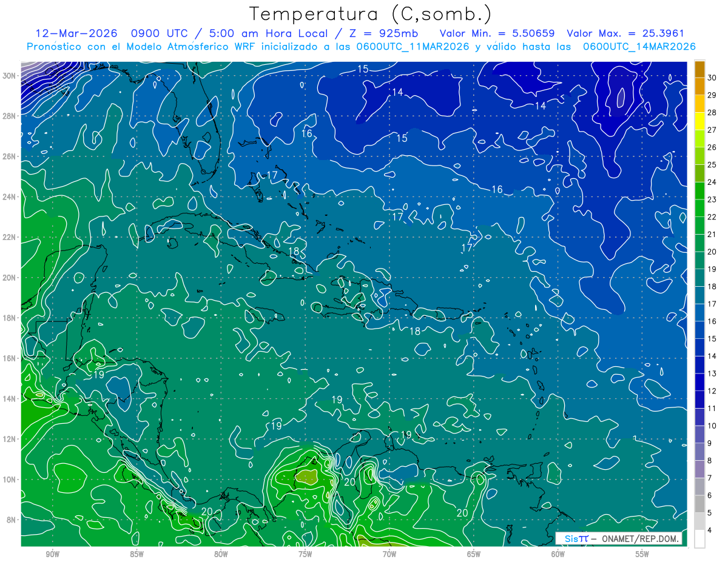Click the 18N latitude axis label

(x=10, y=318)
